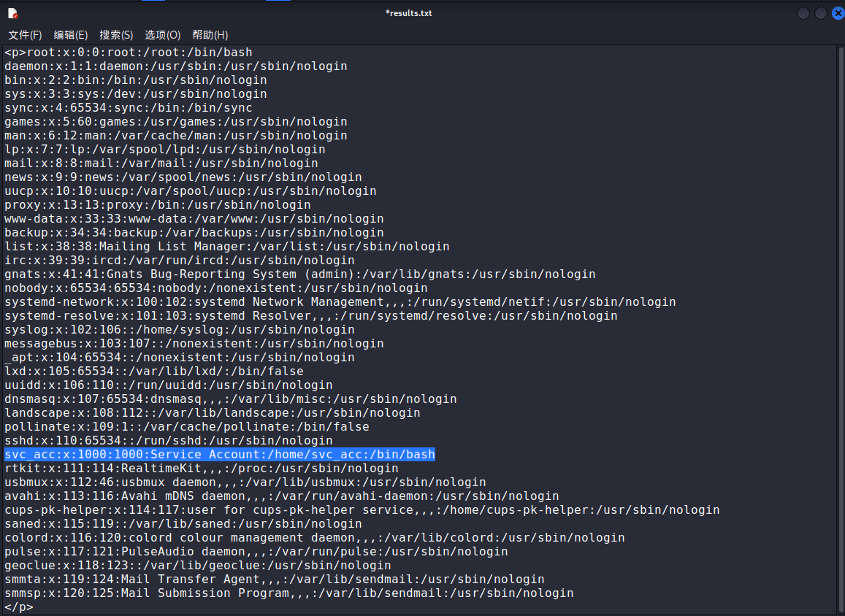Maximize the results.txt editor window
This screenshot has height=616, width=845.
point(821,13)
